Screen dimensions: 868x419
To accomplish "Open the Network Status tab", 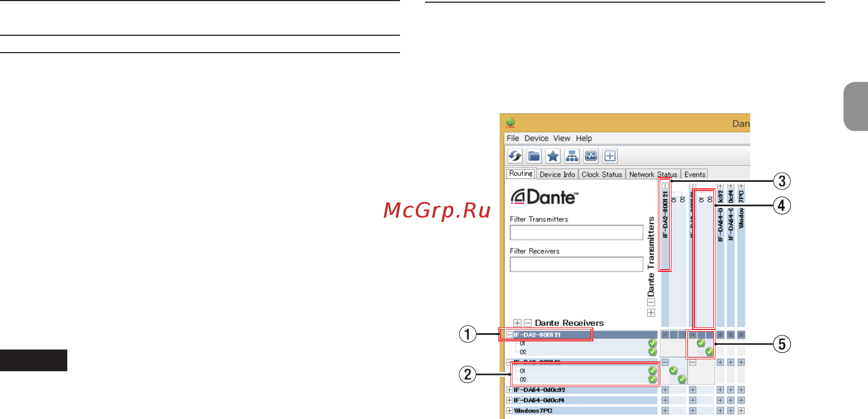I will 654,174.
